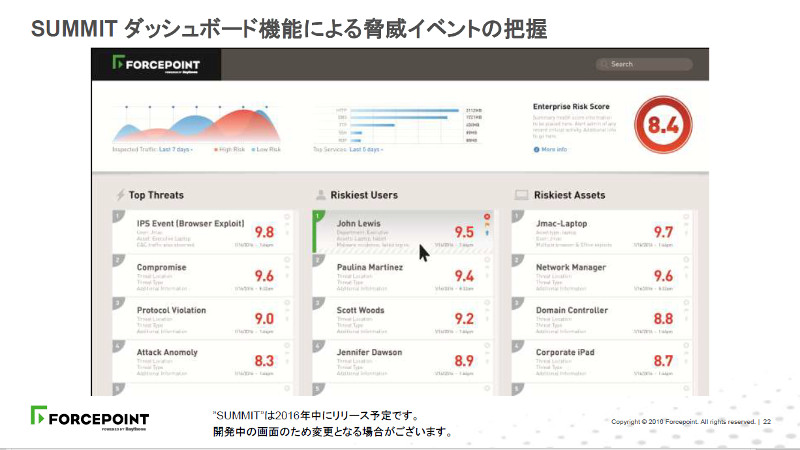Toggle the circle marker on Paulina Martinez card
This screenshot has width=800, height=450.
(x=487, y=260)
